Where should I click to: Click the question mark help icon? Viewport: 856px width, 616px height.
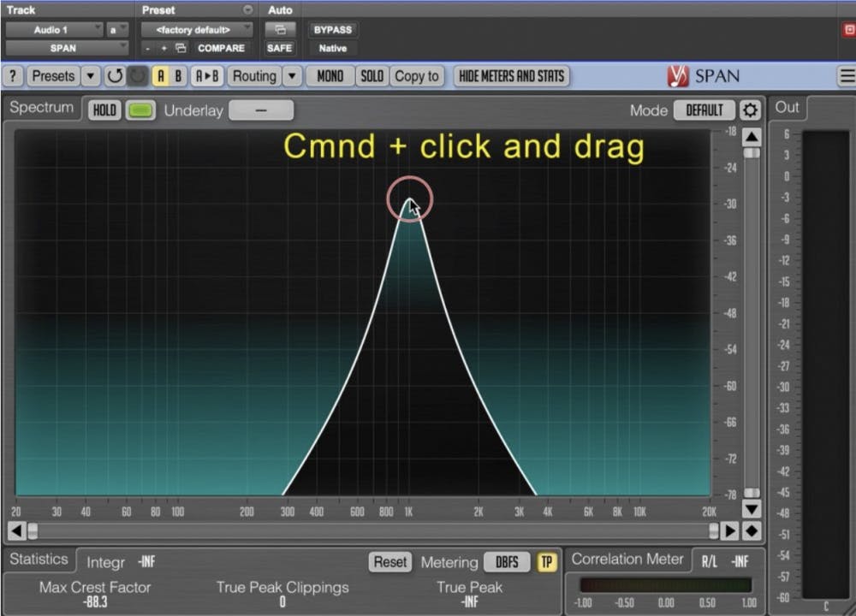click(13, 76)
